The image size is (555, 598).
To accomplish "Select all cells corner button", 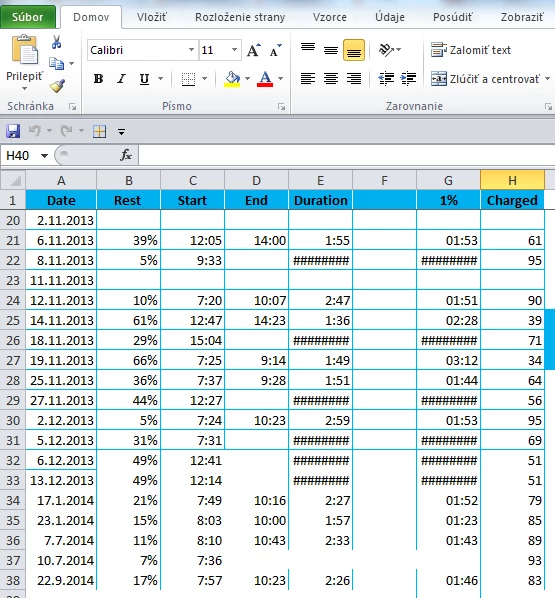I will point(13,180).
